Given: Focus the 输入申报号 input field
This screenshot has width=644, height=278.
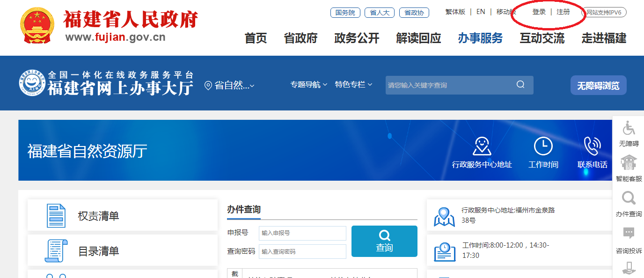Looking at the screenshot, I should point(302,233).
